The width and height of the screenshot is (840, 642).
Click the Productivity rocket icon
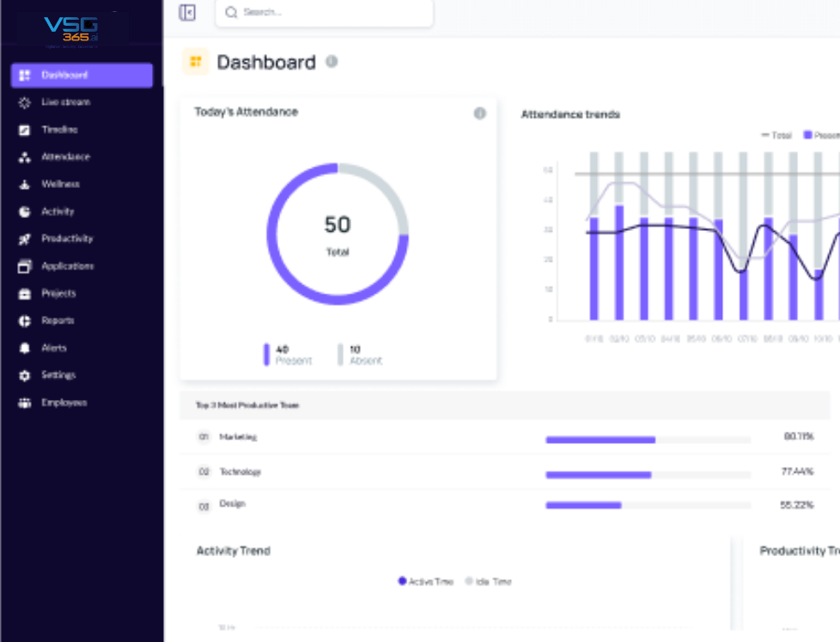click(24, 239)
